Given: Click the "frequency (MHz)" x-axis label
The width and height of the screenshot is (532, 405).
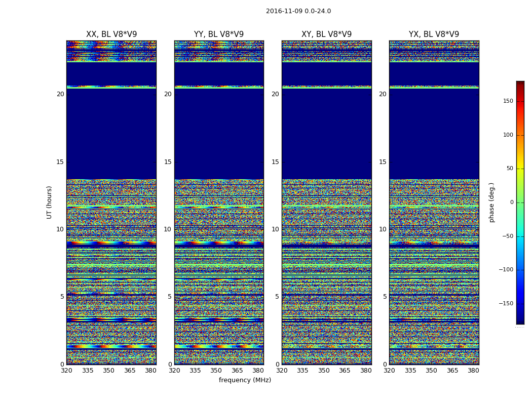Looking at the screenshot, I should click(x=245, y=380).
